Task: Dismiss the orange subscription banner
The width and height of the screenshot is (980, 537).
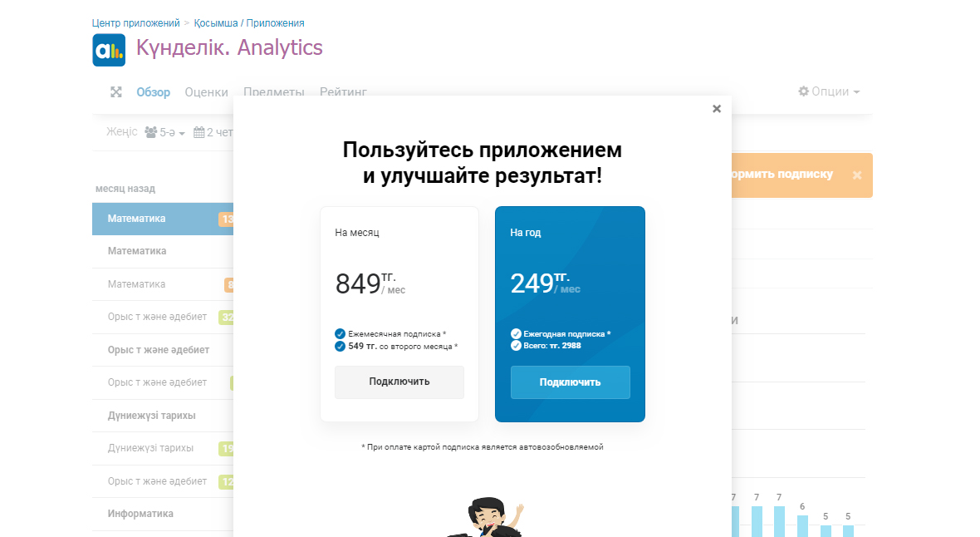Action: click(x=857, y=175)
